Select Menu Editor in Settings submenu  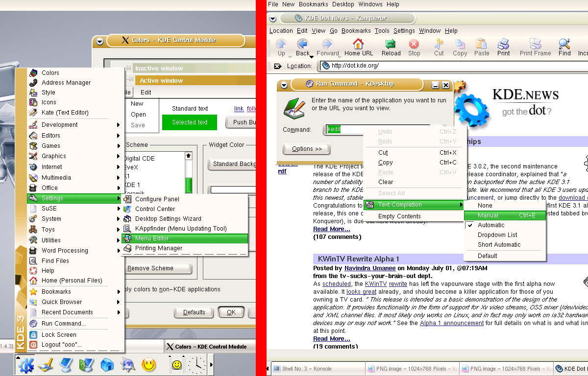[185, 238]
